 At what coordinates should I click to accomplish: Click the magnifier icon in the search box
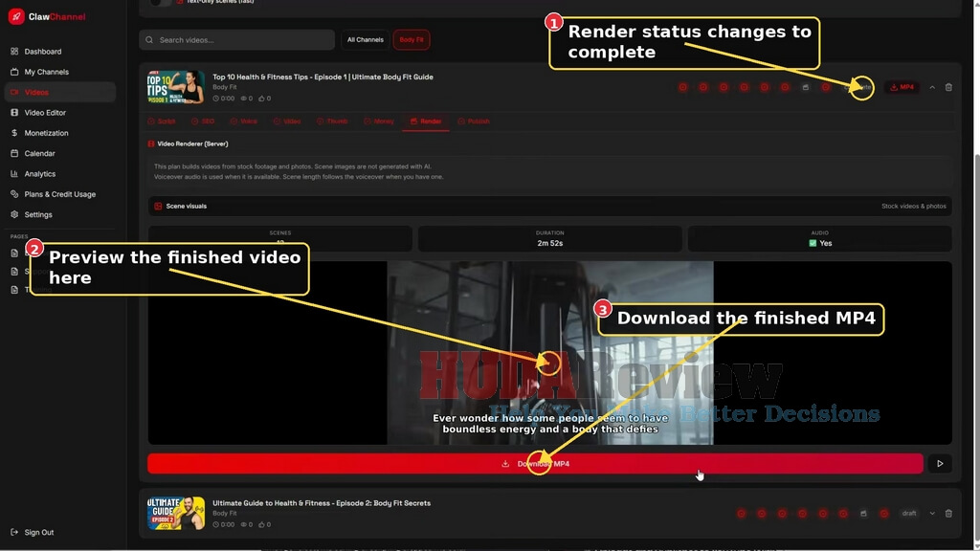pos(149,40)
